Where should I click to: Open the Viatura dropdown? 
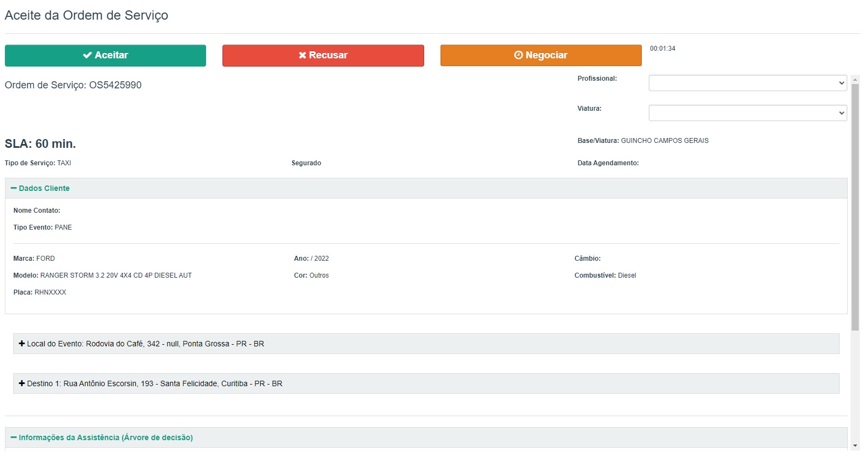pos(747,113)
